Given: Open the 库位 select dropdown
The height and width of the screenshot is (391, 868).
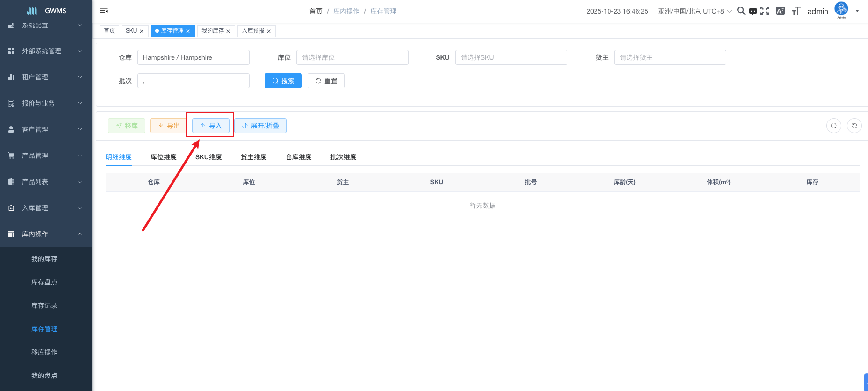Looking at the screenshot, I should click(352, 57).
